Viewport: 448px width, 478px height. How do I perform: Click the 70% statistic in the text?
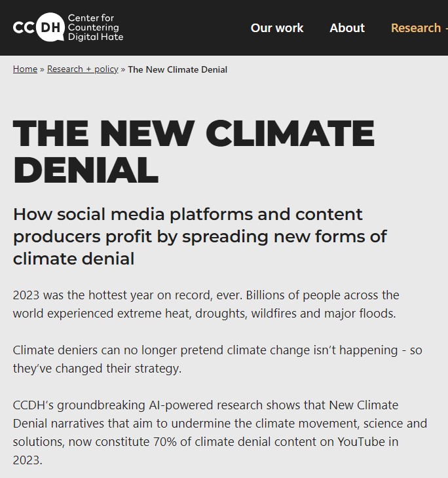[165, 442]
